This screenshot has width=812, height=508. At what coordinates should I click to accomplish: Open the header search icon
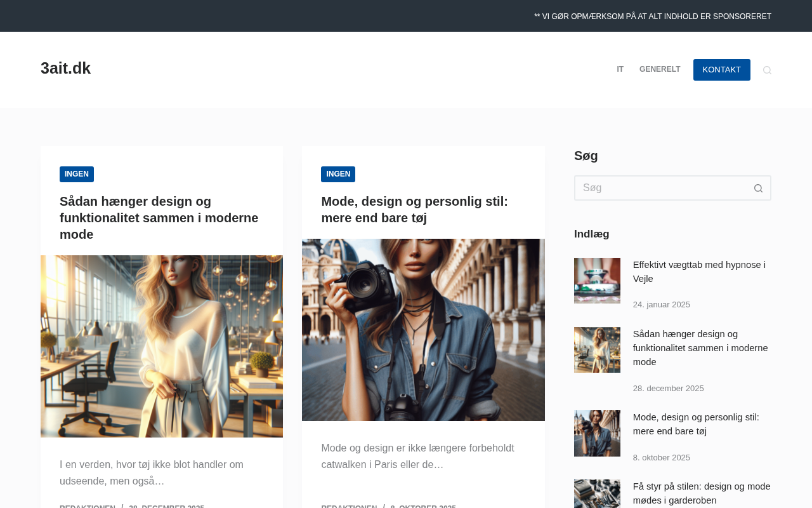tap(767, 70)
